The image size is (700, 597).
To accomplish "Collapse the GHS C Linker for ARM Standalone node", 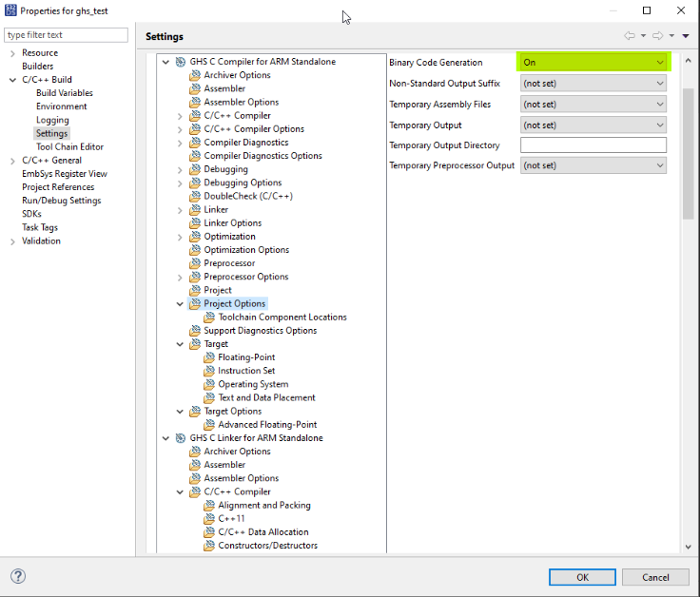I will point(165,438).
